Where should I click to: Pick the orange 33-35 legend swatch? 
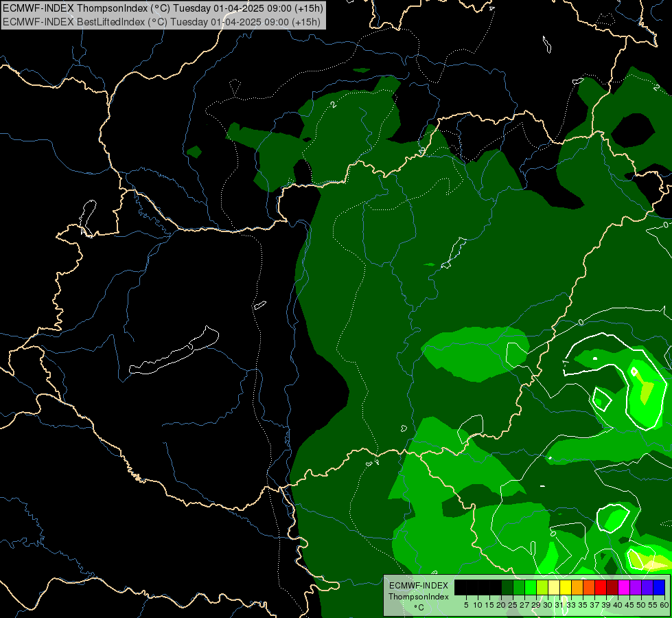(x=577, y=588)
